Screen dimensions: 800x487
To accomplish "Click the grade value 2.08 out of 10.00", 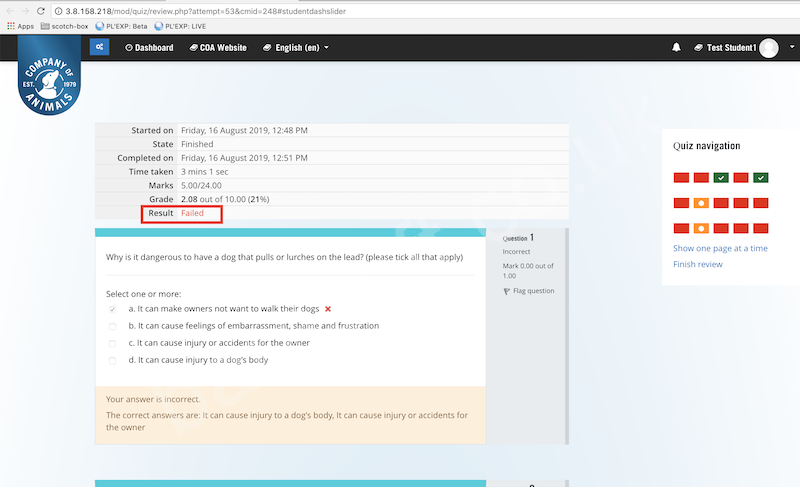I will [225, 199].
